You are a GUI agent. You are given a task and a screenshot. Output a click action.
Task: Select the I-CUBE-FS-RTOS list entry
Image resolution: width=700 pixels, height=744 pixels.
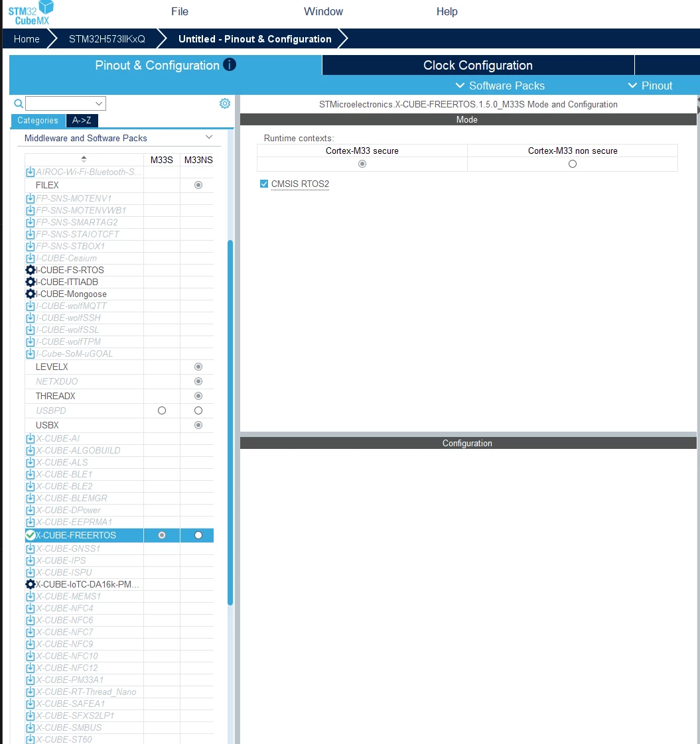[x=70, y=270]
